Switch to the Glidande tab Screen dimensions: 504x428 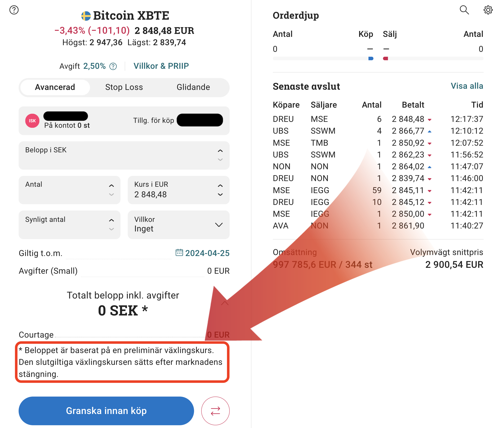point(193,87)
